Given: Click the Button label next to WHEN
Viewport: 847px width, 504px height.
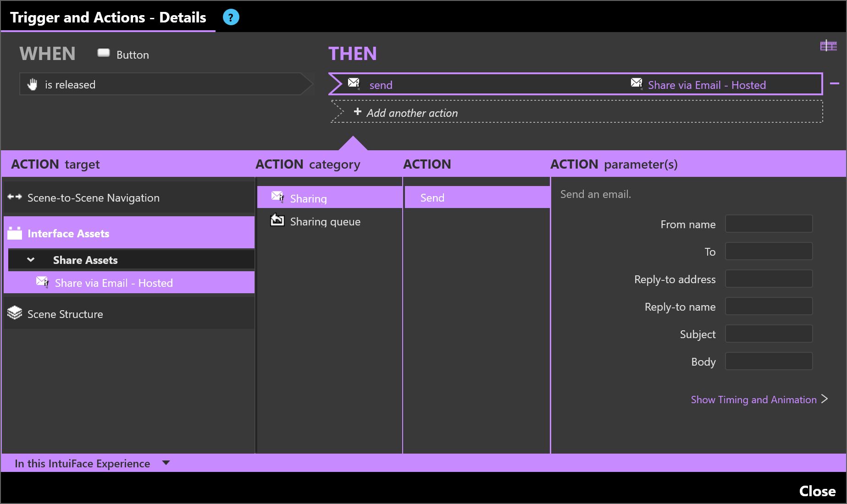Looking at the screenshot, I should [x=133, y=55].
